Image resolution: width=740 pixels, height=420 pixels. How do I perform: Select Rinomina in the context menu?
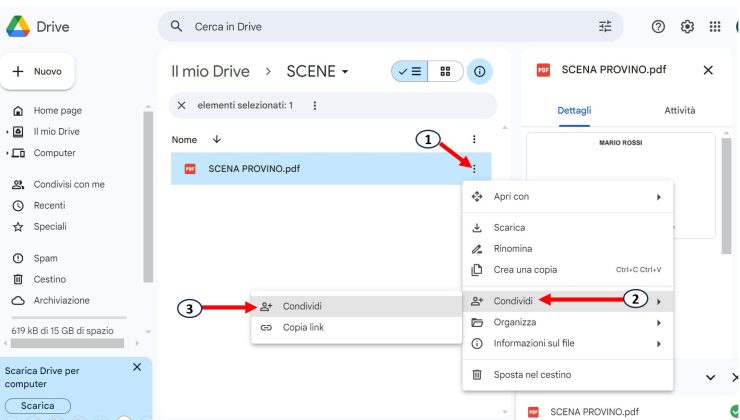click(x=512, y=248)
